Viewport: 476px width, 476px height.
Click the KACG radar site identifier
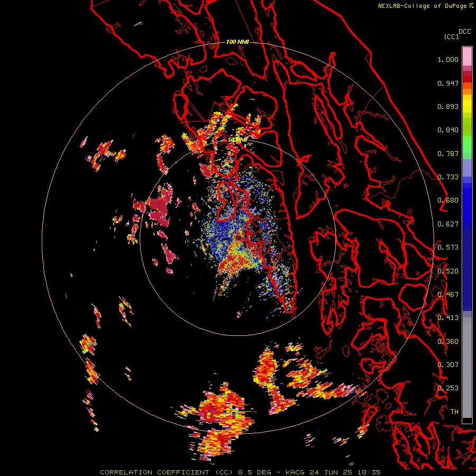click(x=295, y=472)
